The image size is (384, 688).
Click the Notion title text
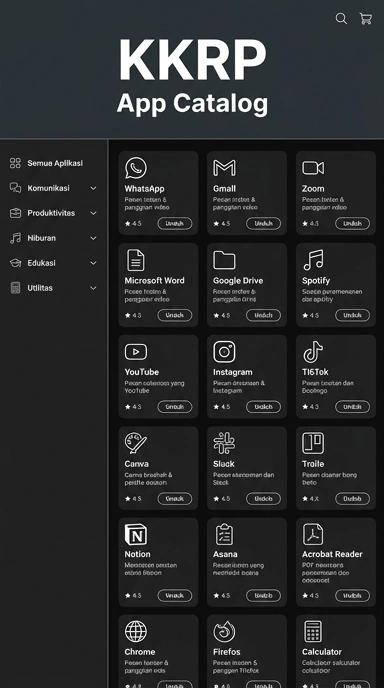137,554
